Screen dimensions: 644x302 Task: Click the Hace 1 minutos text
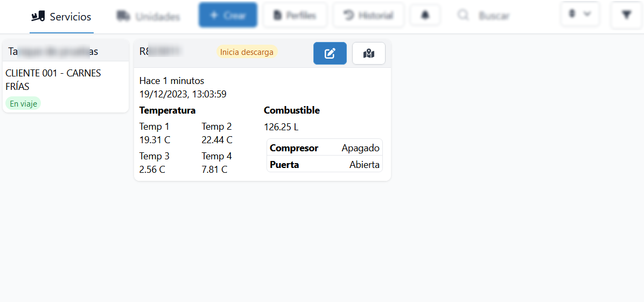tap(172, 81)
